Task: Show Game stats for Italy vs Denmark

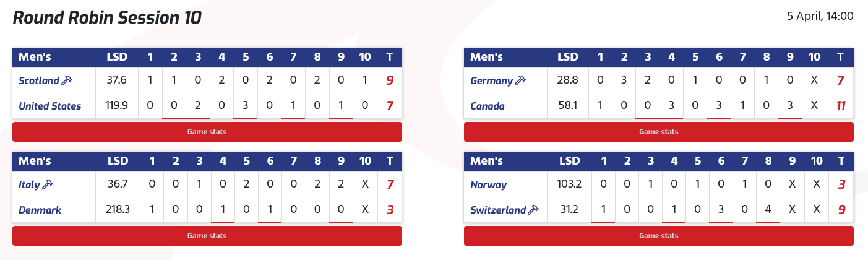Action: [207, 236]
